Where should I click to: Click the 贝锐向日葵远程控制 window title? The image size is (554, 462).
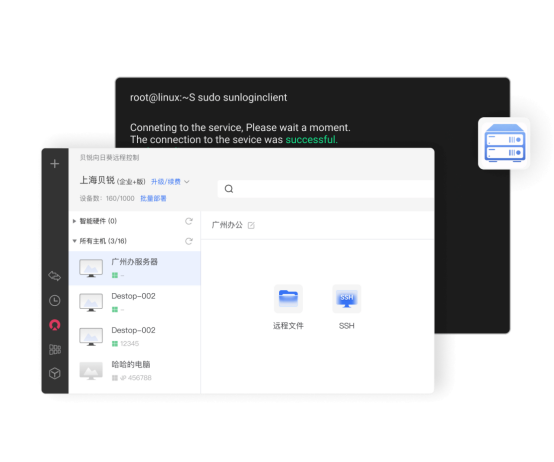(109, 158)
